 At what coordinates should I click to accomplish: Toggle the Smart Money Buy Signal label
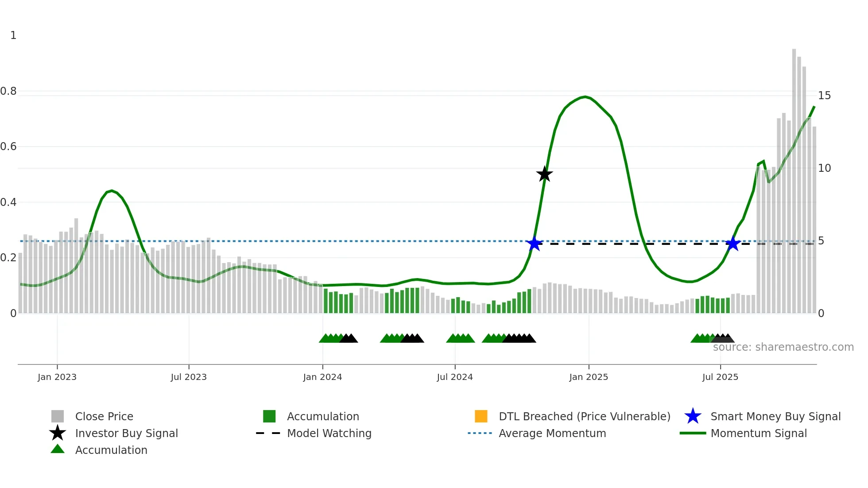click(x=775, y=416)
